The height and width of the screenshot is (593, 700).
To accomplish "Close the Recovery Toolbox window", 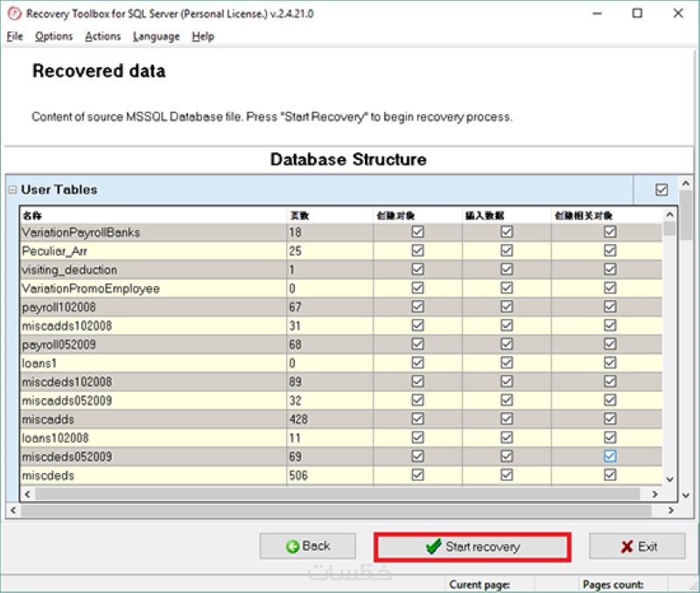I will [678, 13].
